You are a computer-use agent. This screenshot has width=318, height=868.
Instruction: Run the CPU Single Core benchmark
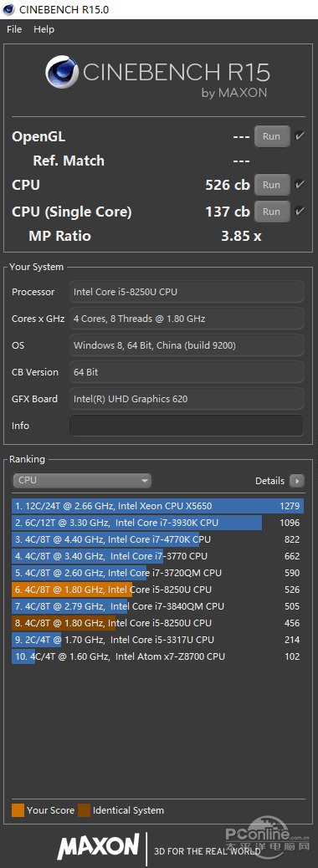coord(272,212)
